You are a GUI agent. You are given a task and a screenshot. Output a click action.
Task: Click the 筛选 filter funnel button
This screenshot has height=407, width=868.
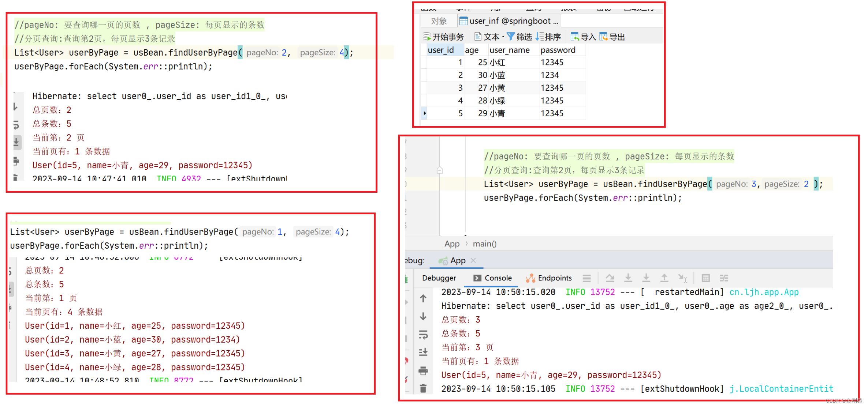(519, 37)
